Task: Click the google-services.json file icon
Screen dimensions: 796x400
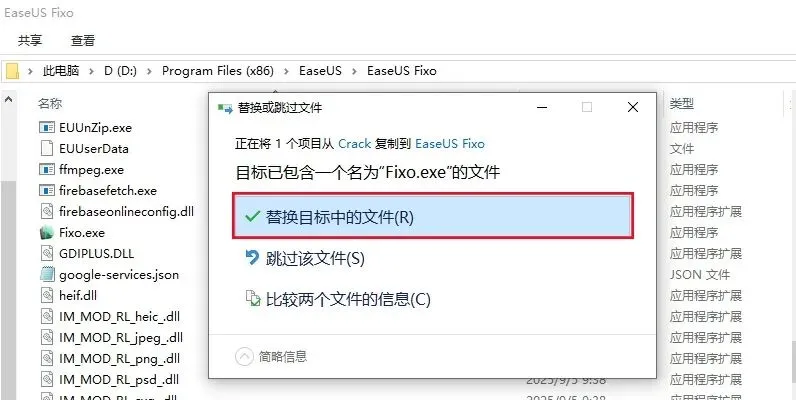Action: pos(47,275)
